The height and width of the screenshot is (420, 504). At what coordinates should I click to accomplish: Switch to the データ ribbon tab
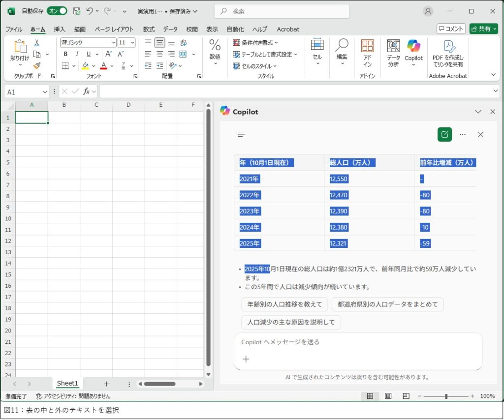pos(170,29)
